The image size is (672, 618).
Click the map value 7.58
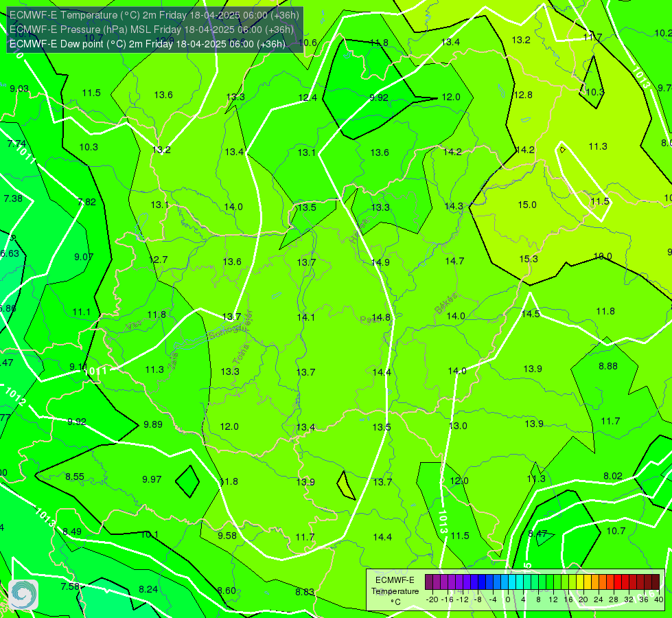click(x=70, y=586)
